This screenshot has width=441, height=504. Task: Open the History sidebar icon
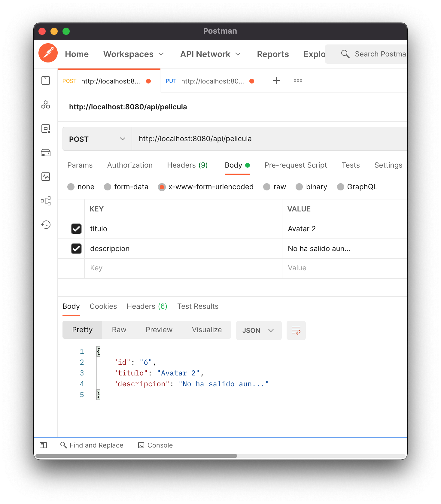[46, 225]
